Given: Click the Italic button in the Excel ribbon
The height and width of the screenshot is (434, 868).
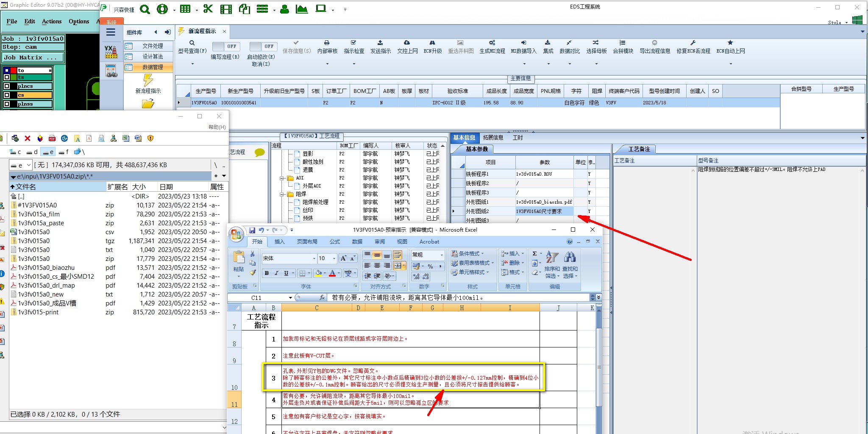Looking at the screenshot, I should [x=276, y=273].
